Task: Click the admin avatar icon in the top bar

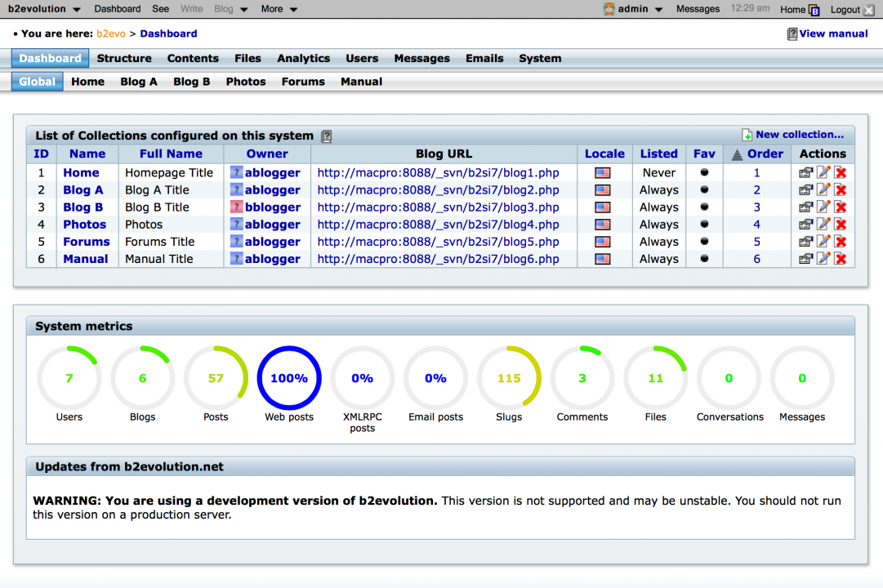Action: coord(609,9)
